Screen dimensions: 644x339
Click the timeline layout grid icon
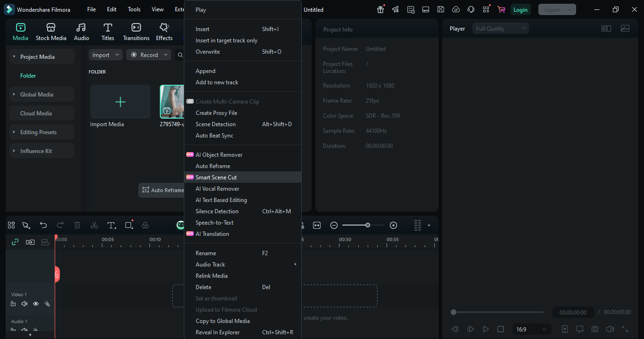(11, 226)
